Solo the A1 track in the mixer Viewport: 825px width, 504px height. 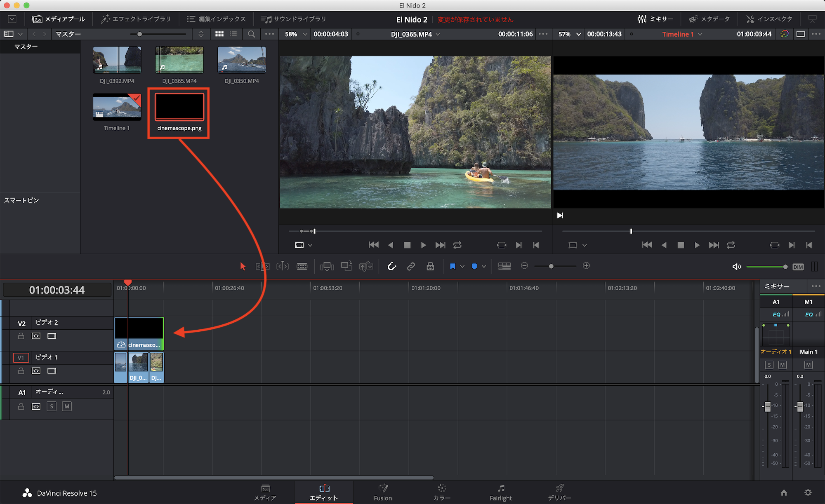pos(769,365)
